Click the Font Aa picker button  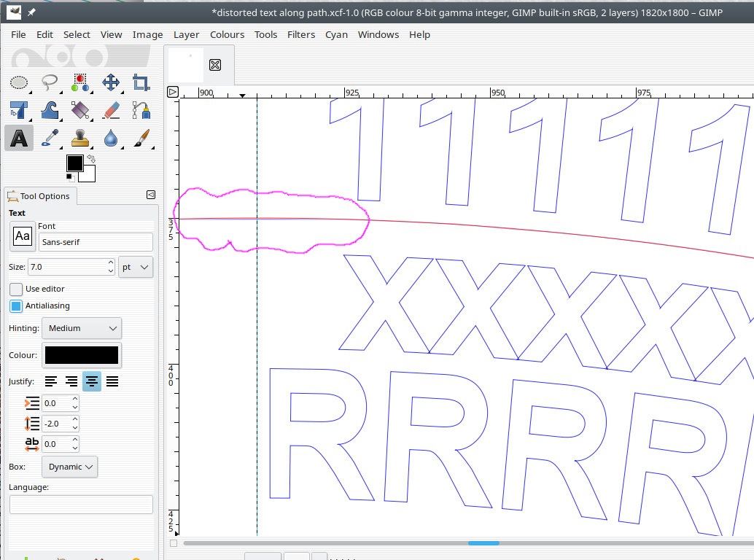[x=23, y=236]
